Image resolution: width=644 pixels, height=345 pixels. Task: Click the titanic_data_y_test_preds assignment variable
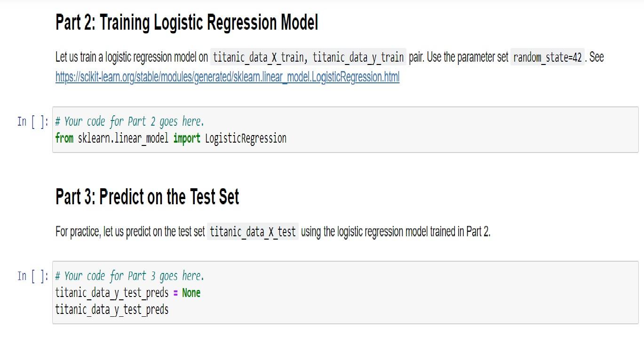(x=112, y=293)
